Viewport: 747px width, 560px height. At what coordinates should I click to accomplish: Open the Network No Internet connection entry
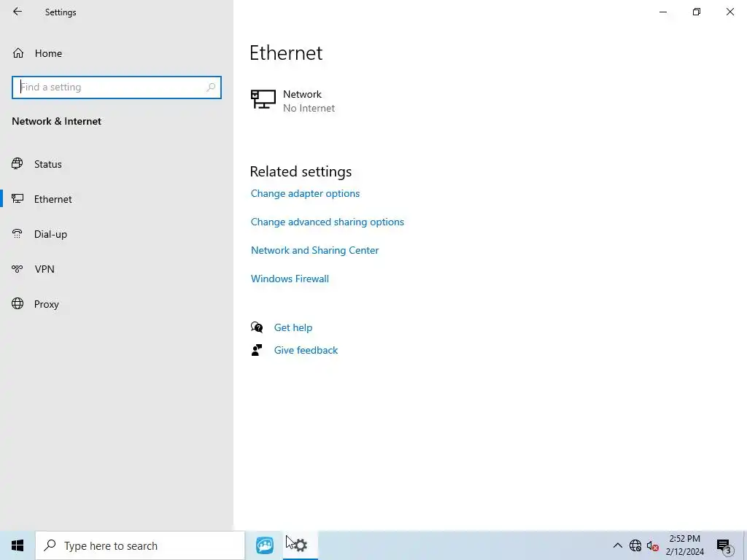[x=293, y=101]
